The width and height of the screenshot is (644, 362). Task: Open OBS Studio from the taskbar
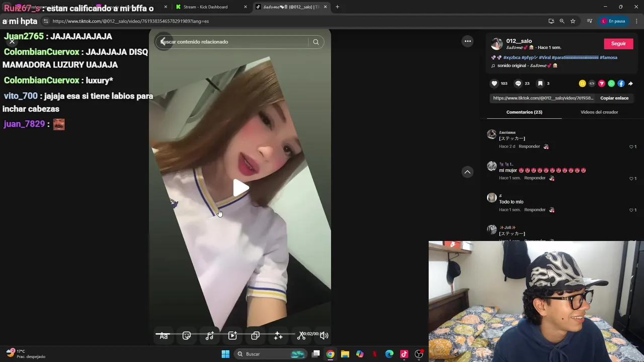point(419,354)
